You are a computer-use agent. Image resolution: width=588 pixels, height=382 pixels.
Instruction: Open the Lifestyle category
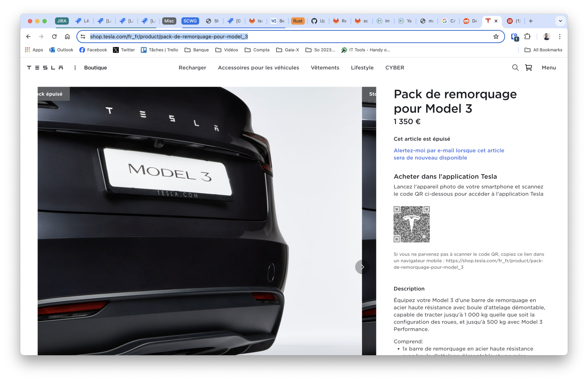[362, 68]
